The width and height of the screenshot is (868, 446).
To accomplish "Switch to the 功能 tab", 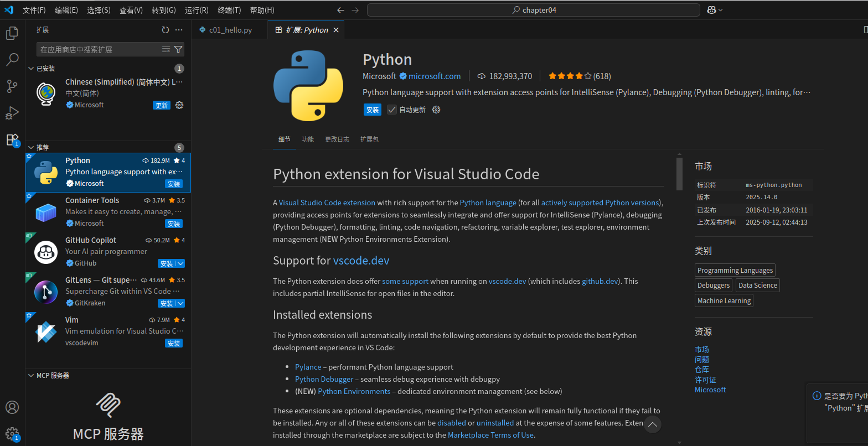I will click(308, 139).
